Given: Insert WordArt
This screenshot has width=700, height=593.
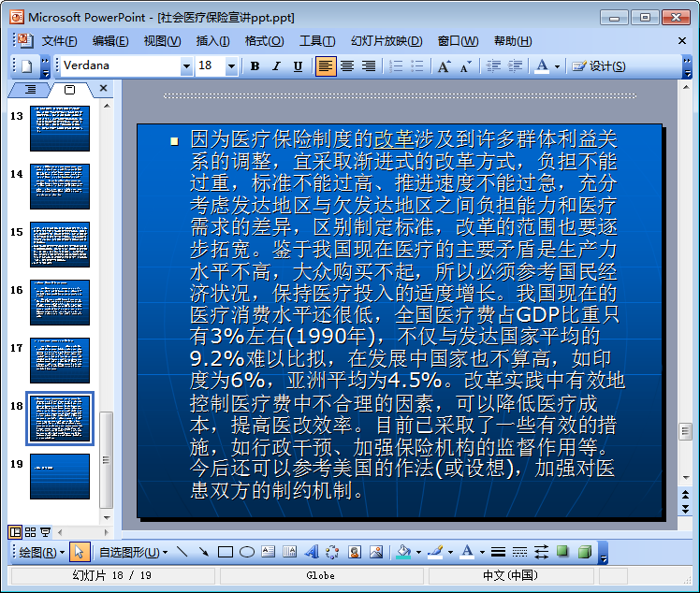Looking at the screenshot, I should tap(312, 553).
